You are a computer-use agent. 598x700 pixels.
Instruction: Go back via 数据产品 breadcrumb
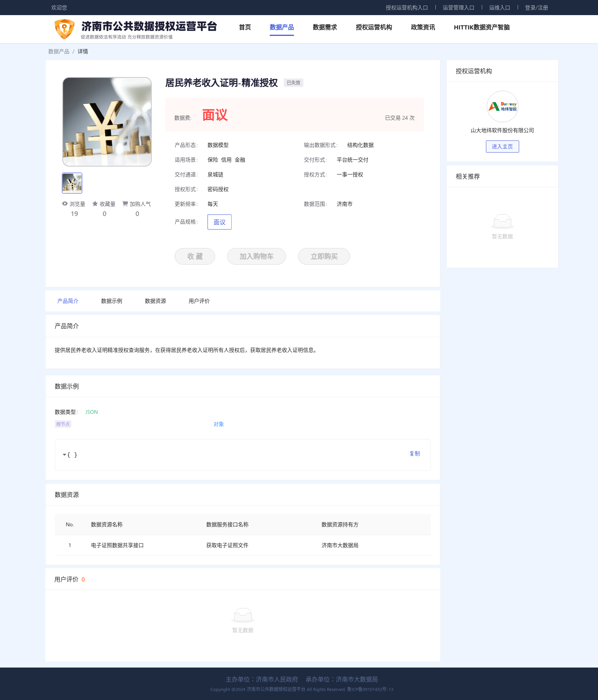59,51
